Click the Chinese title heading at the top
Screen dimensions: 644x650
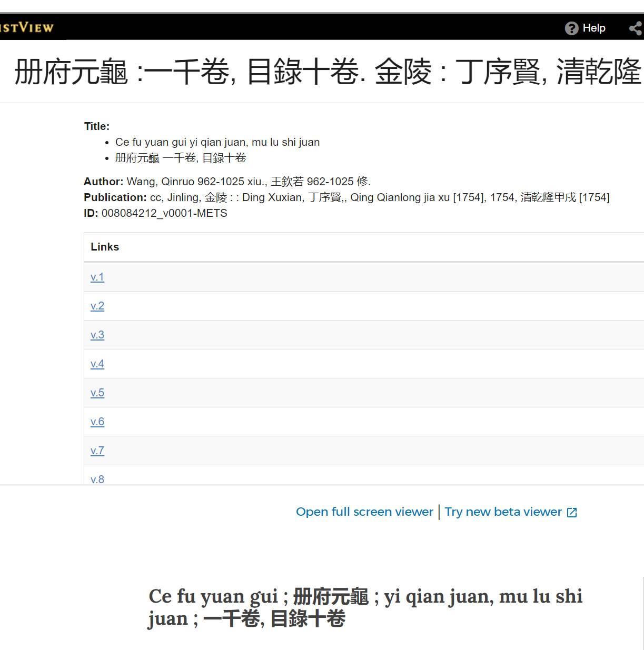click(x=211, y=73)
